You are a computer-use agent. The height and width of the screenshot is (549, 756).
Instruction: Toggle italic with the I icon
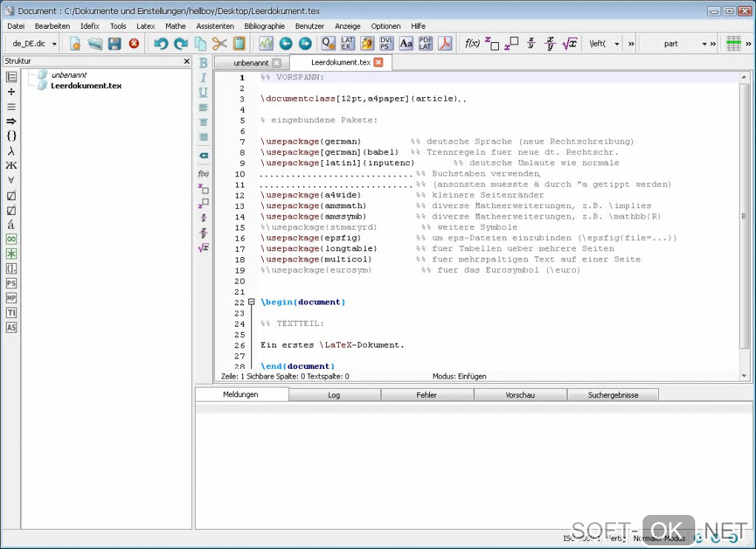pyautogui.click(x=203, y=78)
